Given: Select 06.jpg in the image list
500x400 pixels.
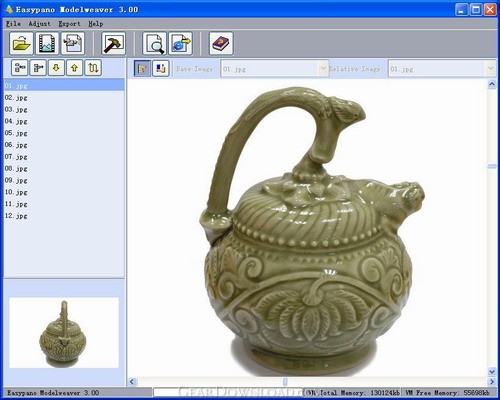Looking at the screenshot, I should click(64, 145).
